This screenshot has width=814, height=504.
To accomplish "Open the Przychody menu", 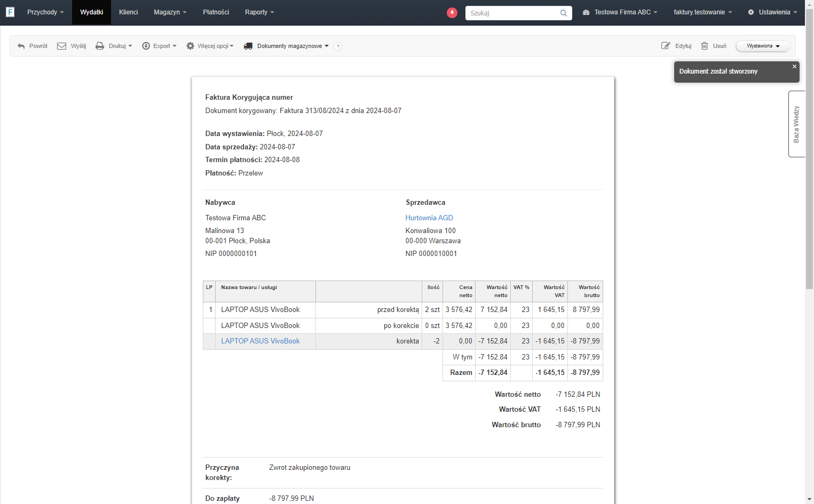I will point(45,12).
